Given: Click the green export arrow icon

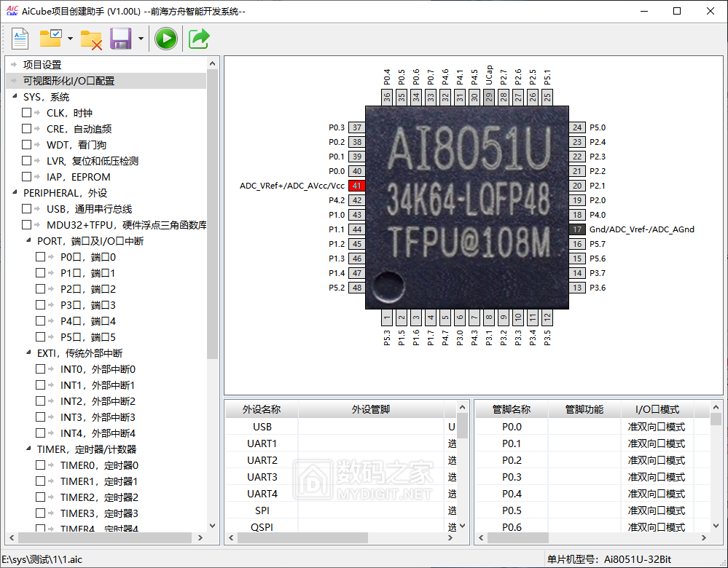Looking at the screenshot, I should click(198, 39).
